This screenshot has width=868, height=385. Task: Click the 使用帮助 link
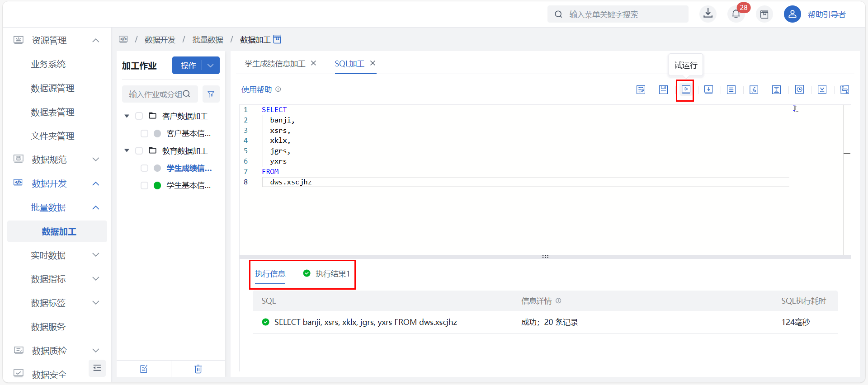pos(256,89)
